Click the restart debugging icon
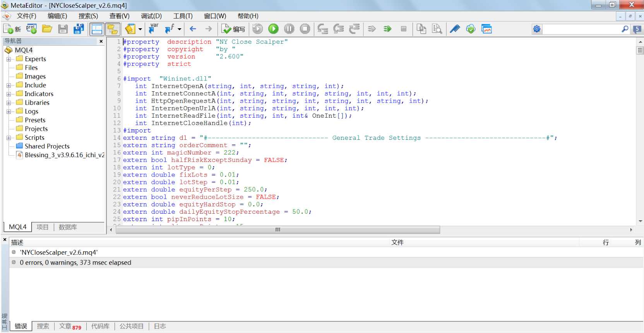This screenshot has height=333, width=644. pos(257,29)
